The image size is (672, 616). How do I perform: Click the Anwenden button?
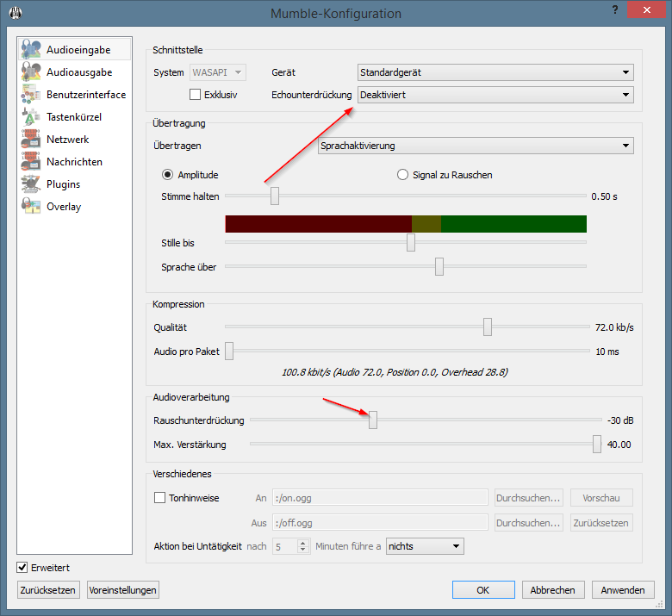(x=623, y=590)
